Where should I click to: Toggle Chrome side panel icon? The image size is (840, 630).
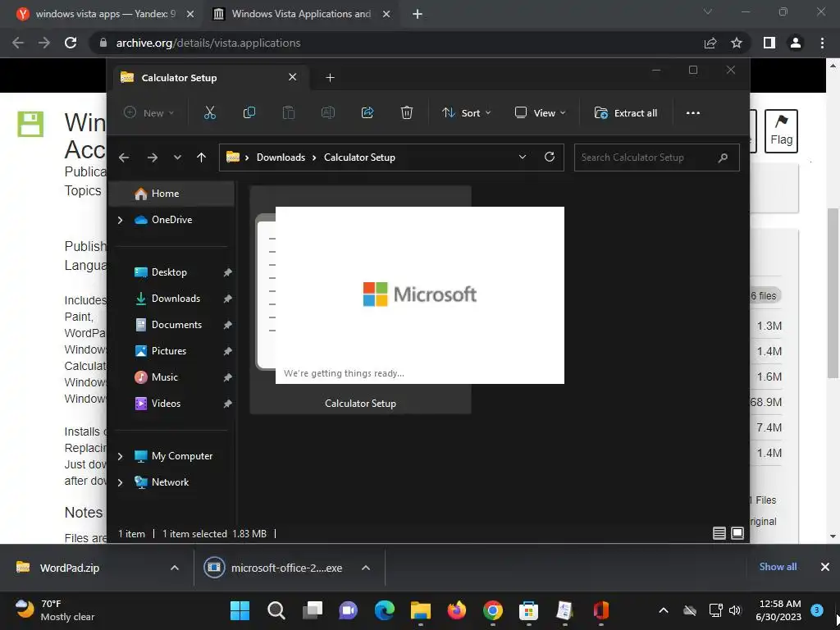[769, 43]
